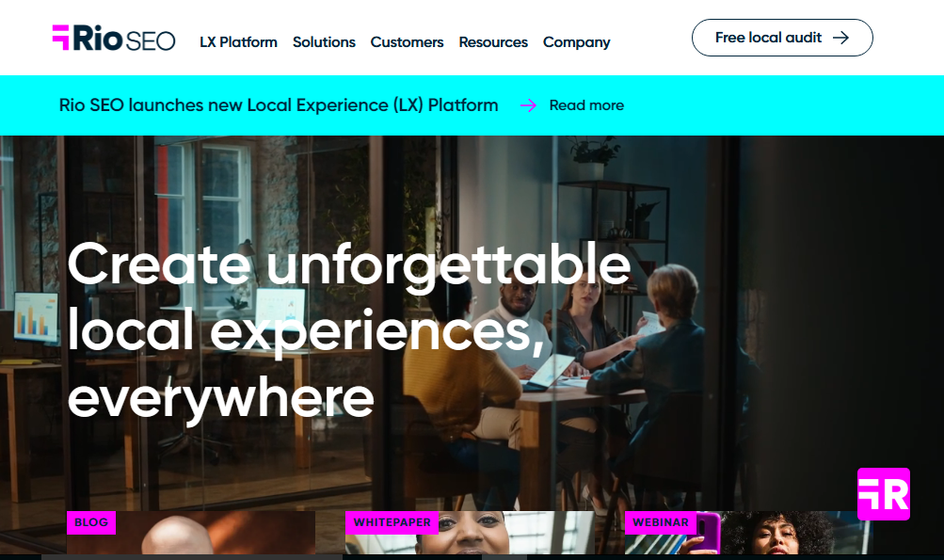Expand the Customers navigation item
Viewport: 944px width, 560px height.
[x=407, y=42]
